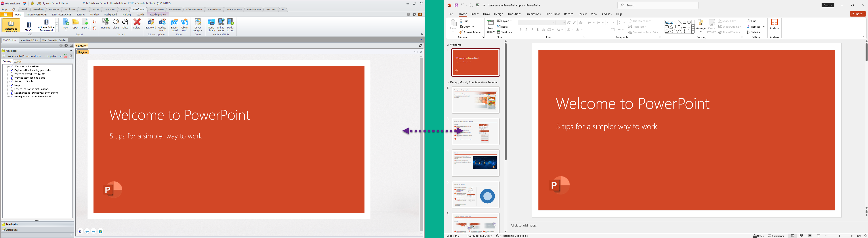Click Format Painter in PowerPoint
Screen dimensions: 868x238
[470, 32]
